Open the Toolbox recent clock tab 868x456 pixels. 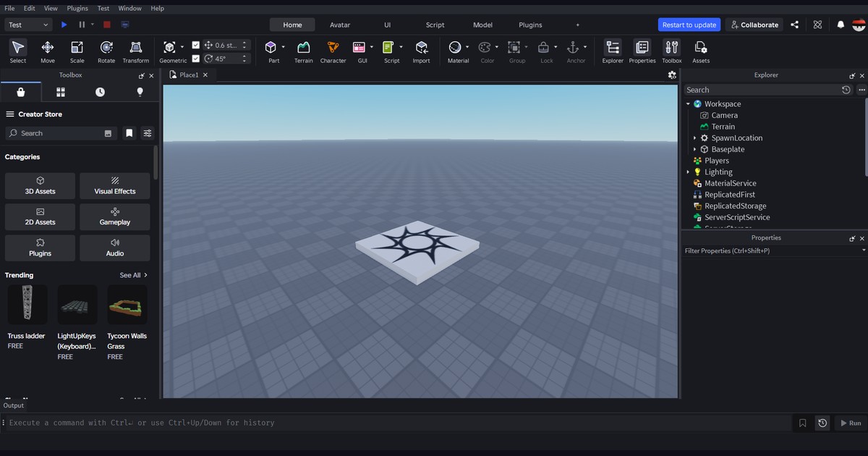100,92
